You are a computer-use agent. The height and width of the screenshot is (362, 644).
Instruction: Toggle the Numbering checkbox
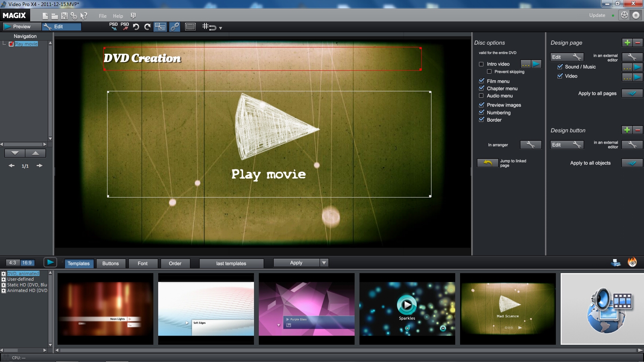481,112
